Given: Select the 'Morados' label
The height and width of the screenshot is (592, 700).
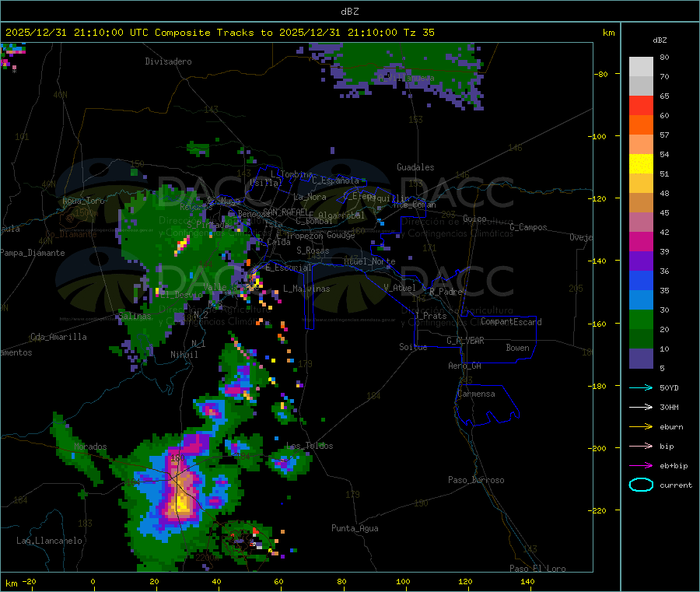Looking at the screenshot, I should click(x=90, y=447).
